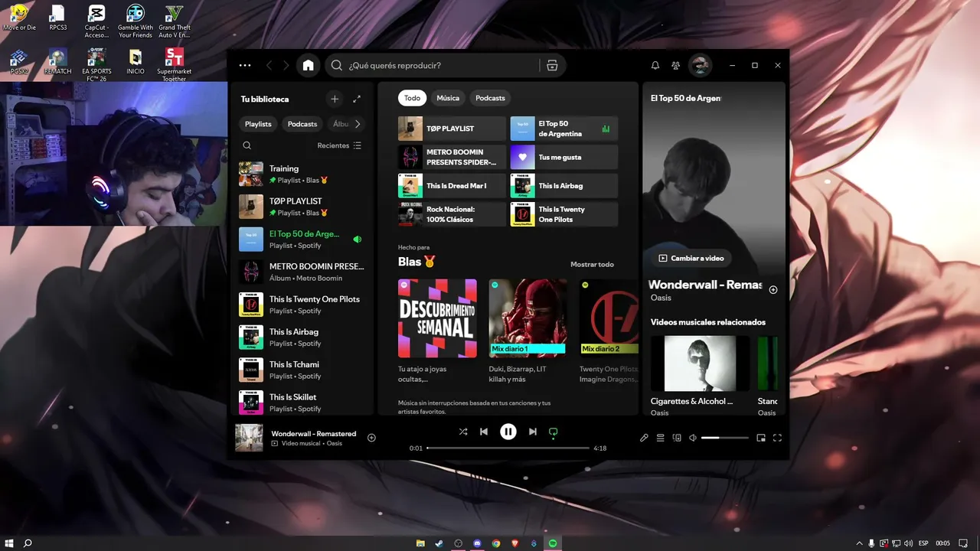Open the RPCS3 desktop shortcut
Image resolution: width=980 pixels, height=551 pixels.
[x=58, y=18]
